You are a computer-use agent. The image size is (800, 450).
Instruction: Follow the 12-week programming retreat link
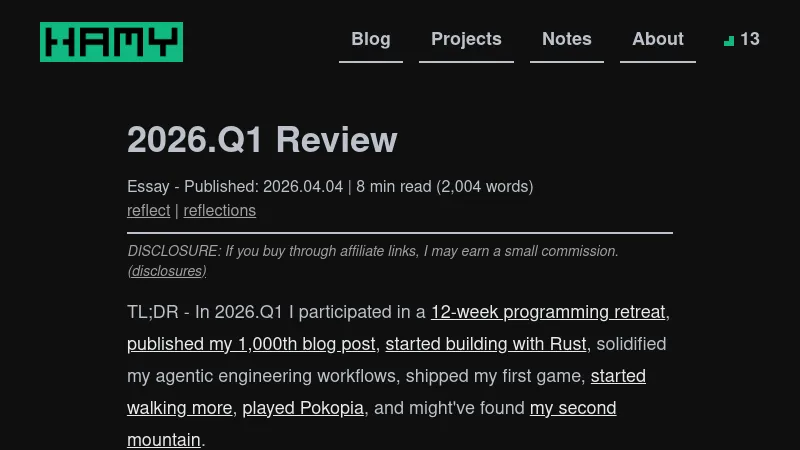548,312
